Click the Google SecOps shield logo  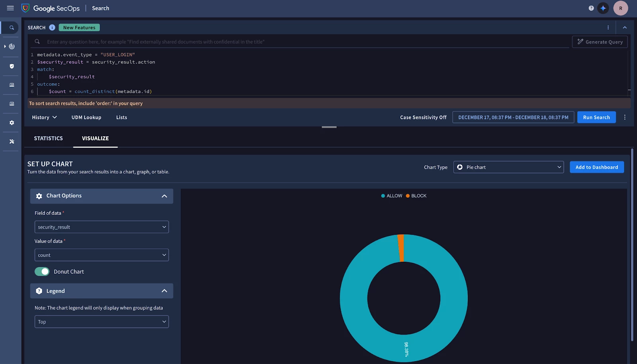point(25,8)
